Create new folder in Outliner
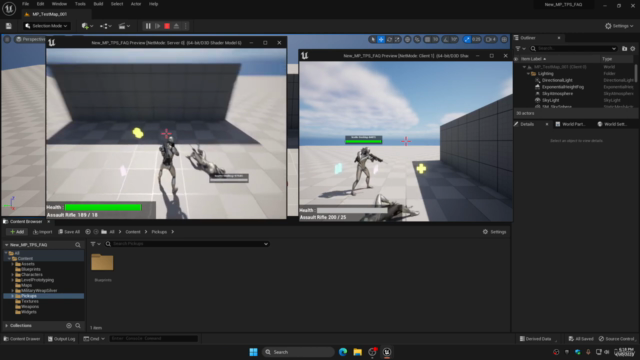The image size is (640, 360). [x=624, y=49]
